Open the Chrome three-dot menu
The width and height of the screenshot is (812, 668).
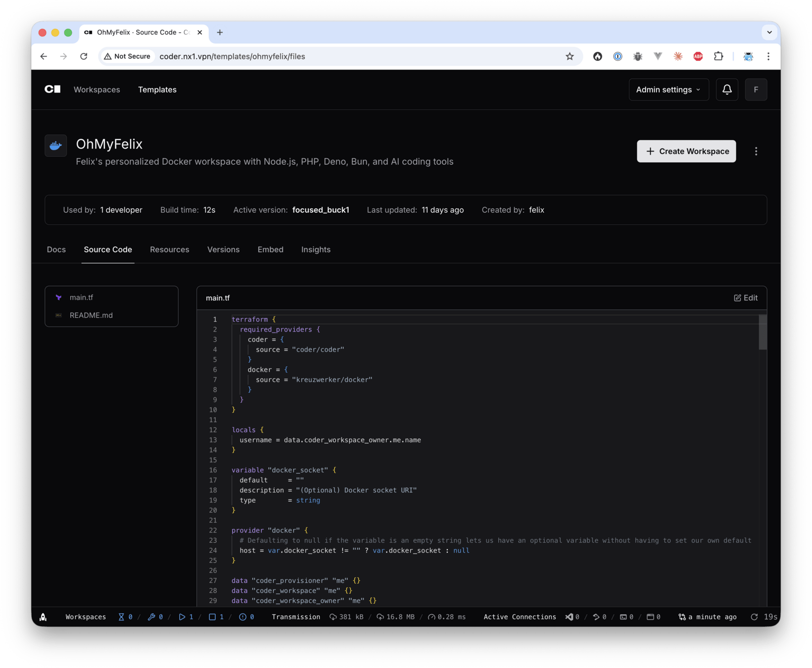point(768,56)
